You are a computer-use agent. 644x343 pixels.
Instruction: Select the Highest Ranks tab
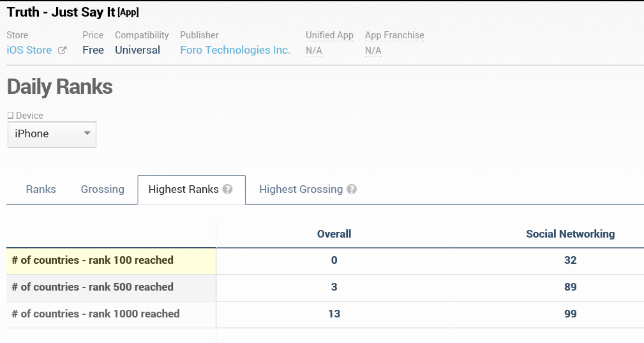point(183,189)
